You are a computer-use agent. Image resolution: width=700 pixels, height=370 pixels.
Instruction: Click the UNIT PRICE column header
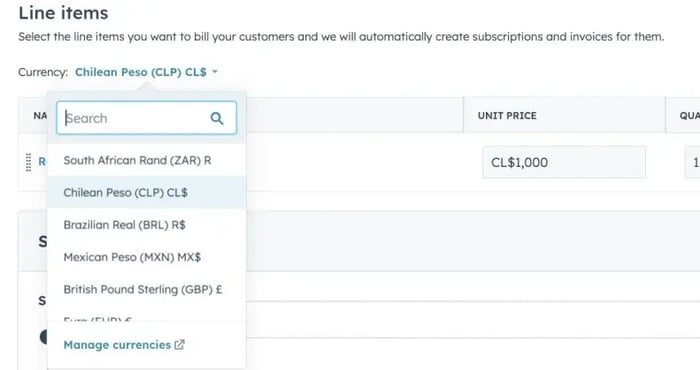coord(507,116)
